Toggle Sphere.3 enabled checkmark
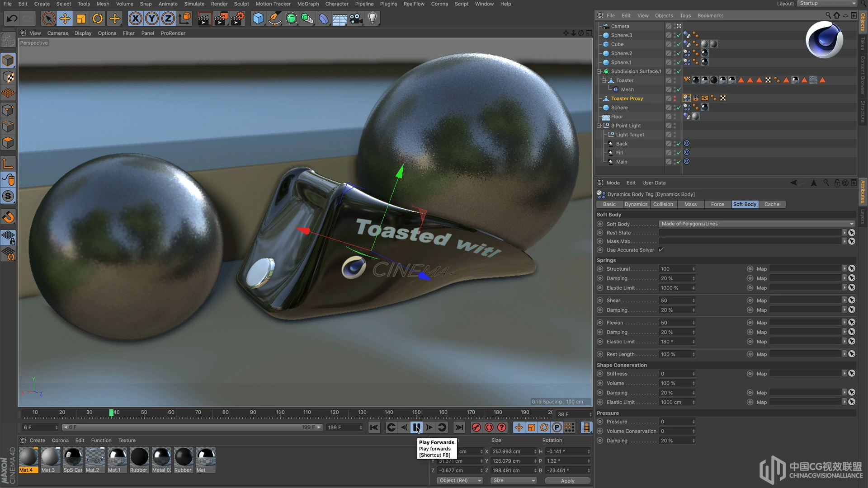Image resolution: width=868 pixels, height=488 pixels. click(679, 35)
